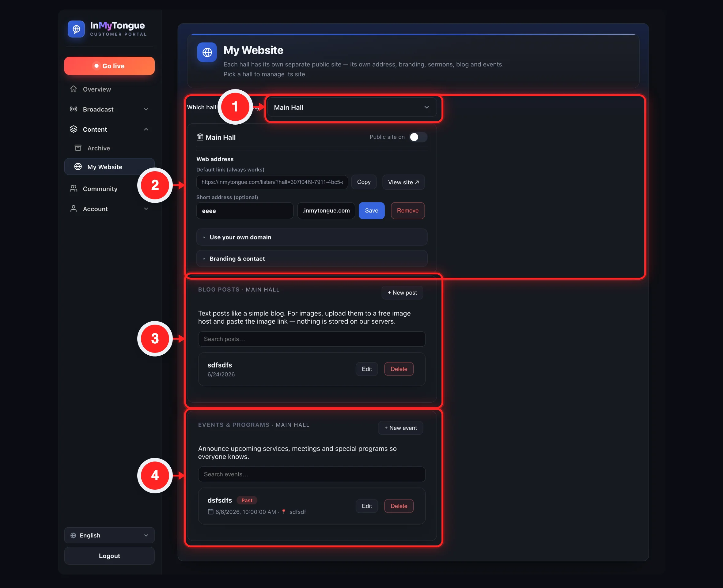Open the Overview page
Viewport: 723px width, 588px height.
point(109,89)
